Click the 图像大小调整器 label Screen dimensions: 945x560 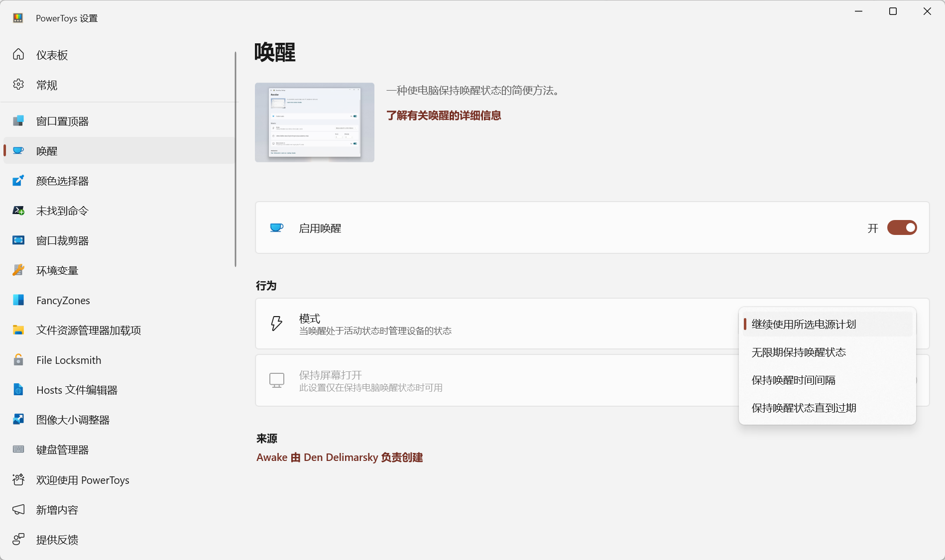click(73, 420)
